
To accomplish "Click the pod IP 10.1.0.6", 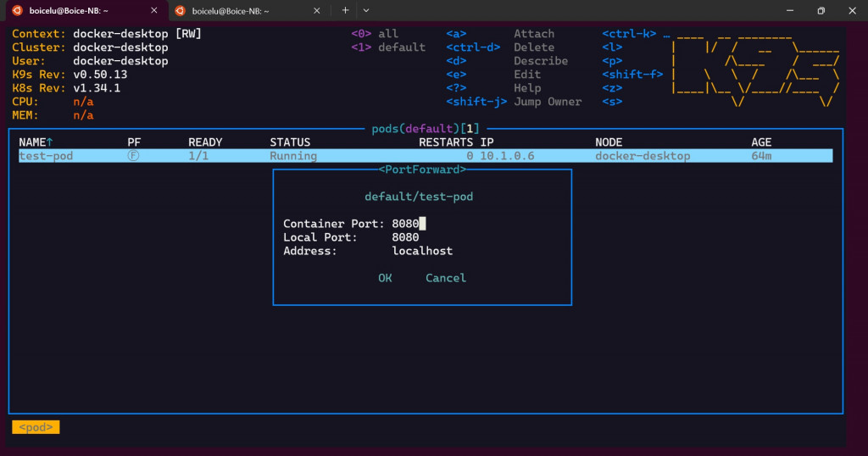I will 507,156.
